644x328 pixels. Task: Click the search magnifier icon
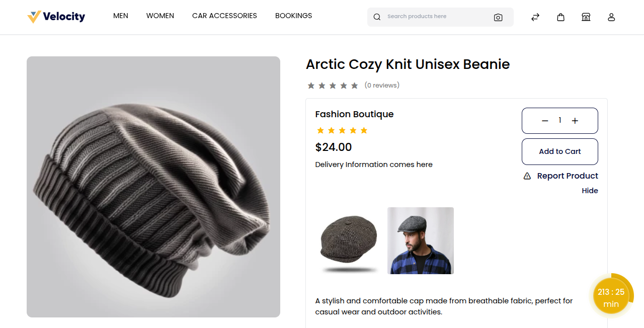(377, 17)
